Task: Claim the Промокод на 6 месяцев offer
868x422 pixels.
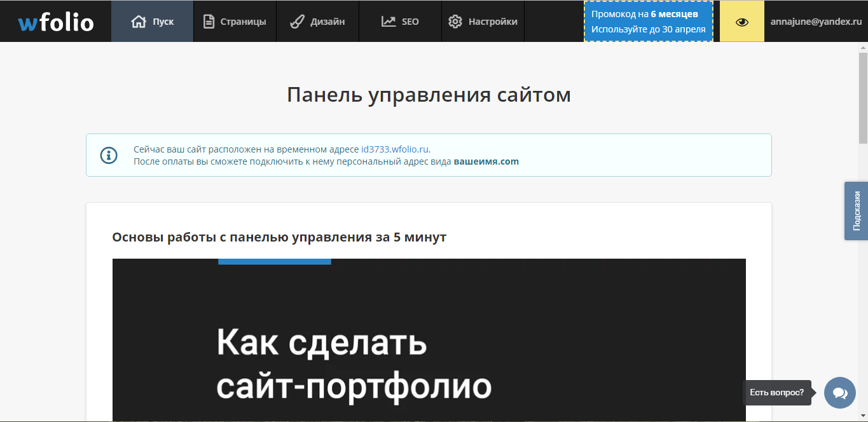Action: (x=648, y=21)
